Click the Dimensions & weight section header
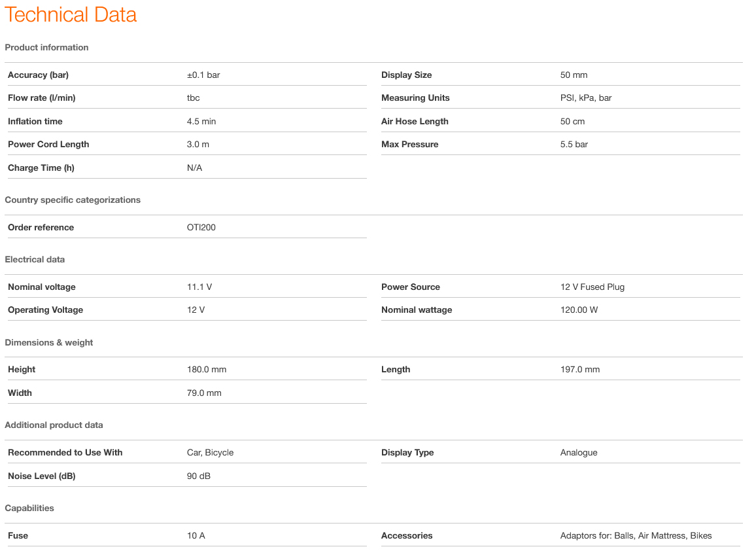Screen dimensions: 756x551 [x=49, y=343]
